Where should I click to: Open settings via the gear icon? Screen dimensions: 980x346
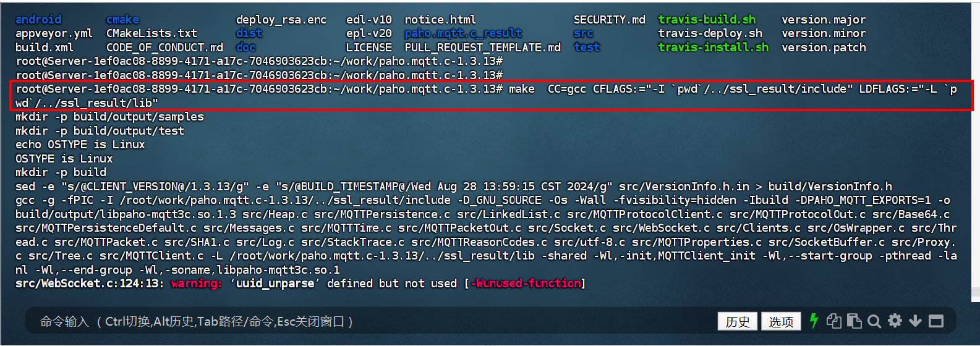(895, 321)
